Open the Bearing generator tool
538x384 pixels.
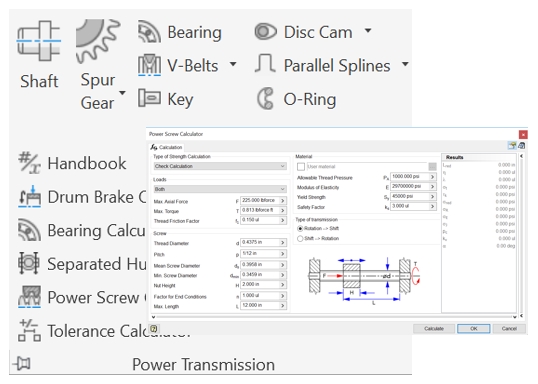pos(180,32)
